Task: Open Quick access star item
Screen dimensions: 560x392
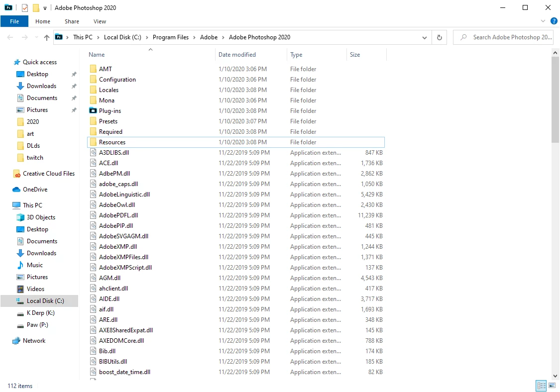Action: [35, 62]
